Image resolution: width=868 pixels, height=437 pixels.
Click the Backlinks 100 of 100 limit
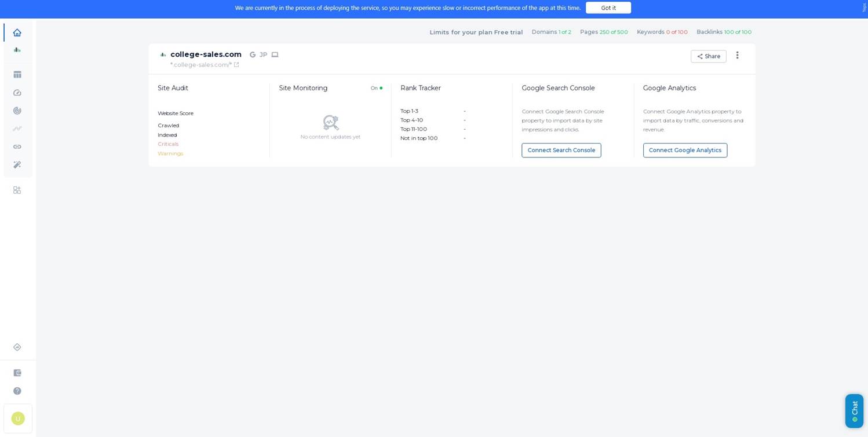coord(724,32)
